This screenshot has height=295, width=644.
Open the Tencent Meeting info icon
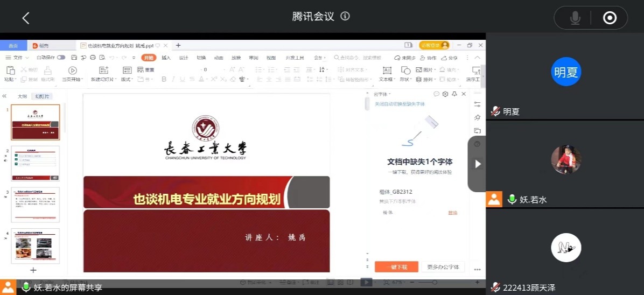(x=345, y=16)
